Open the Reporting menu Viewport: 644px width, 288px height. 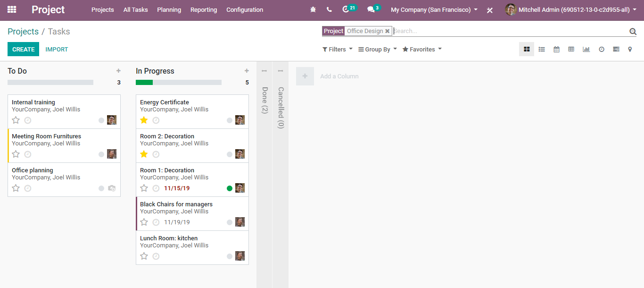(x=204, y=9)
